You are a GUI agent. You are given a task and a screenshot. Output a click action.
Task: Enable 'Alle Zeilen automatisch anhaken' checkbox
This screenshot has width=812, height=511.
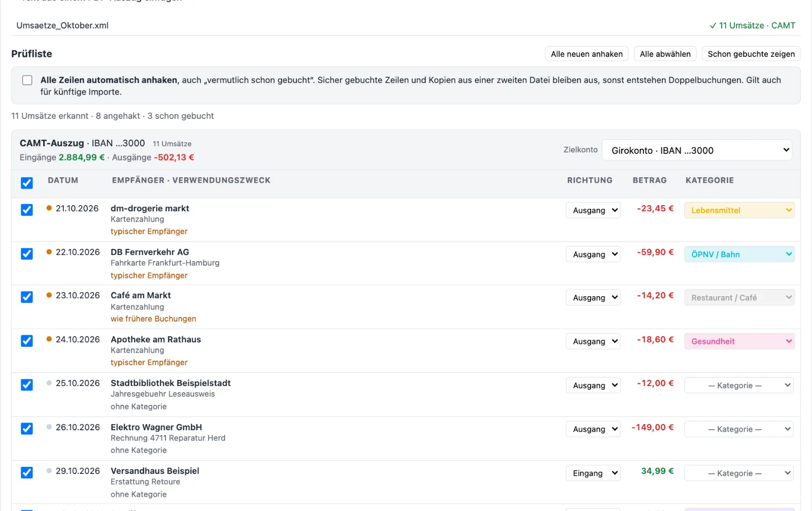click(27, 80)
